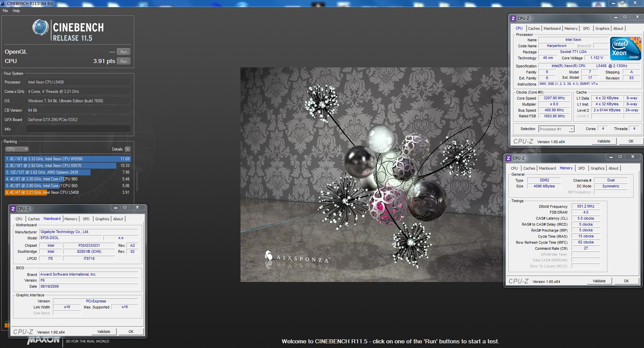
Task: Click the Rated FSB 1603.95 MHz value
Action: (x=554, y=116)
